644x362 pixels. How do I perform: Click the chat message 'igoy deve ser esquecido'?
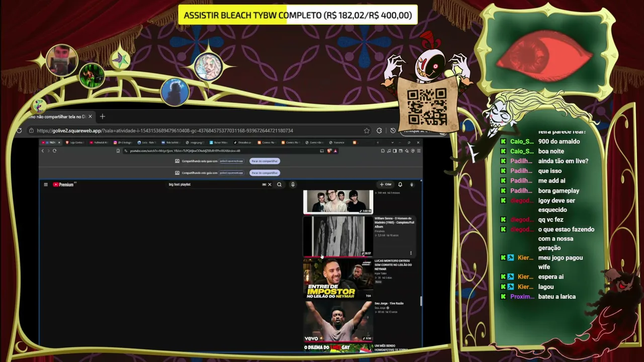[556, 205]
